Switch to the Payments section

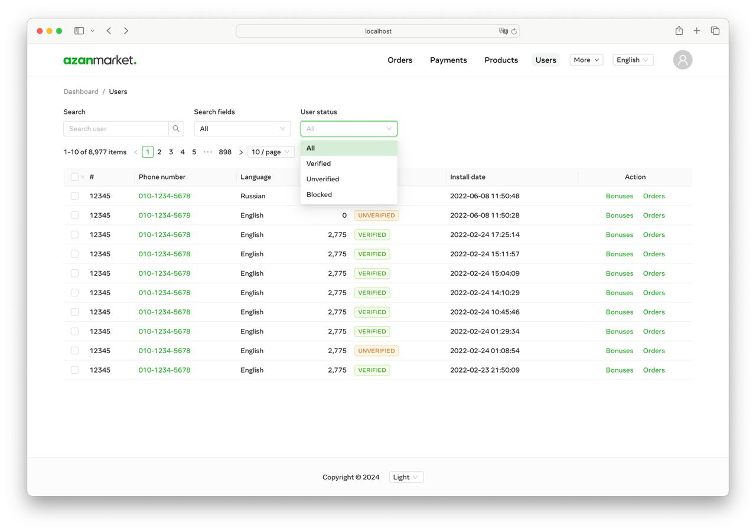point(448,60)
